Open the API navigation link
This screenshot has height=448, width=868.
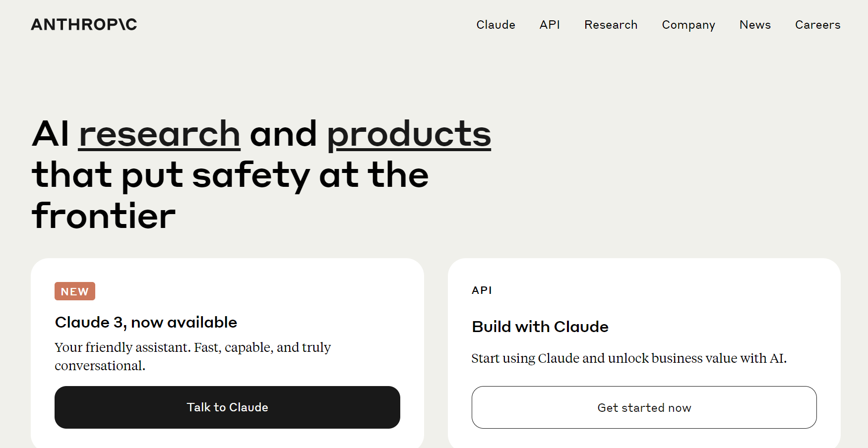550,25
